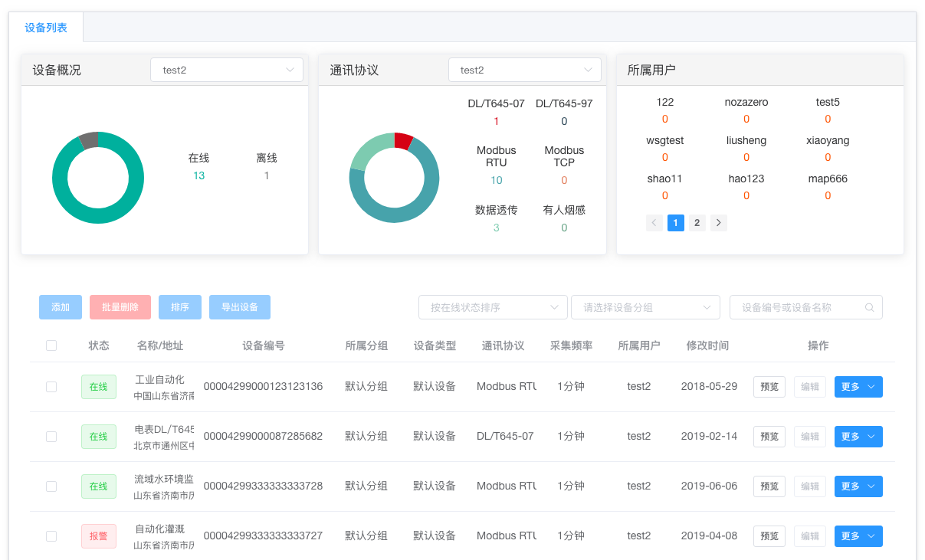This screenshot has height=560, width=925.
Task: Preview the 工业自动化 device
Action: point(769,387)
